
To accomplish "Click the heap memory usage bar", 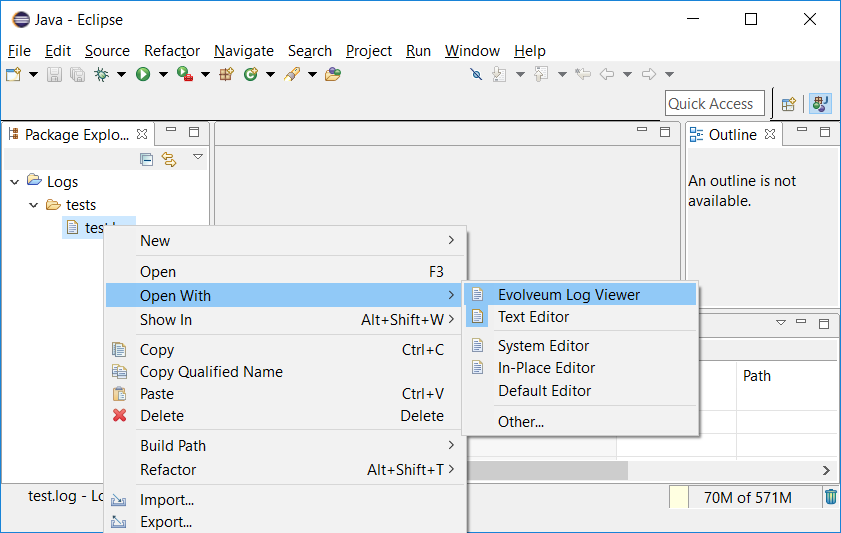I will pyautogui.click(x=748, y=497).
